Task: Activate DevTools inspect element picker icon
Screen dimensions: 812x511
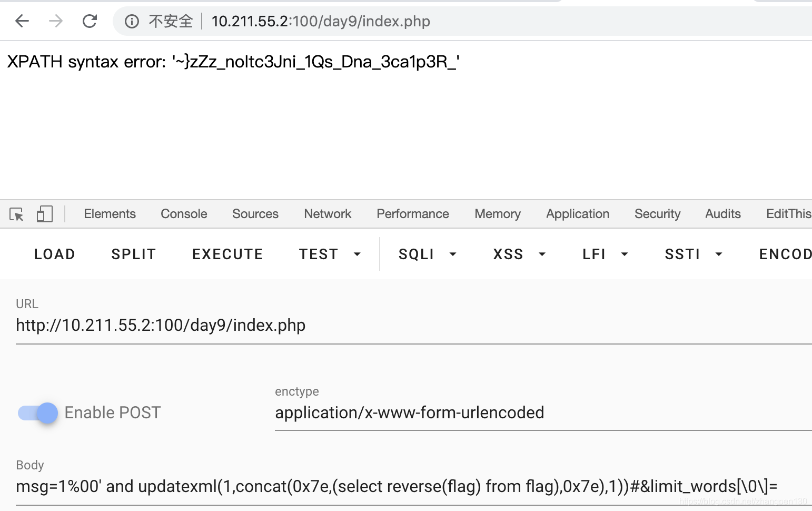Action: click(x=16, y=214)
